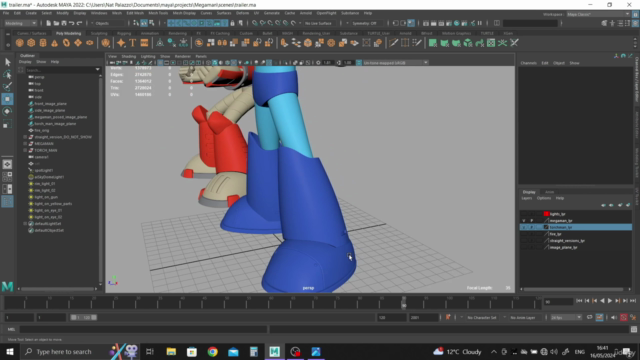Click the New Scene icon
640x360 pixels.
(48, 23)
